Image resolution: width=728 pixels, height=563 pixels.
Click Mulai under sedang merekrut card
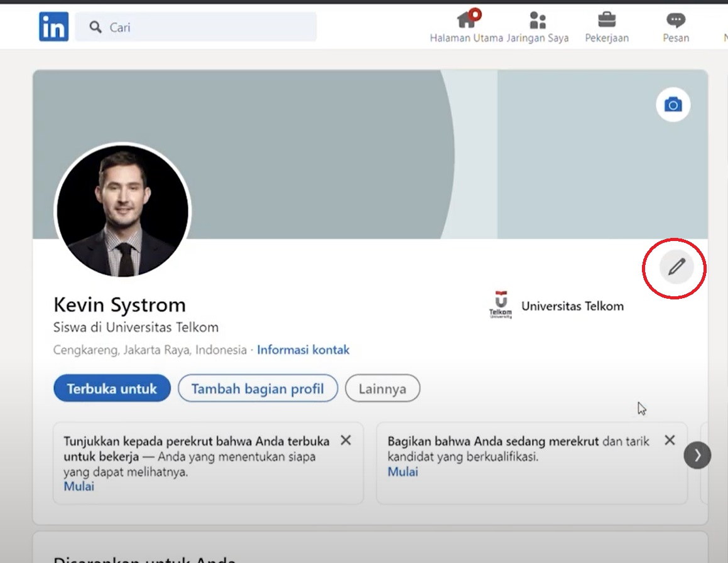tap(403, 471)
